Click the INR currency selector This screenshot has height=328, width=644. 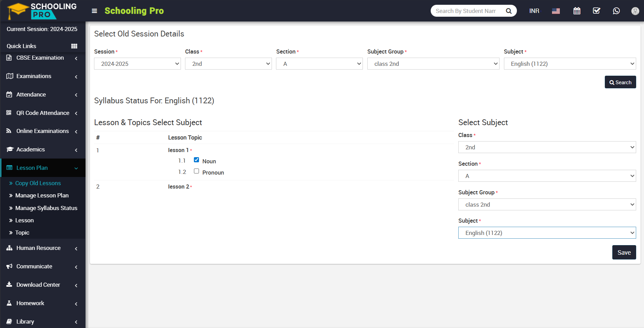[x=534, y=11]
